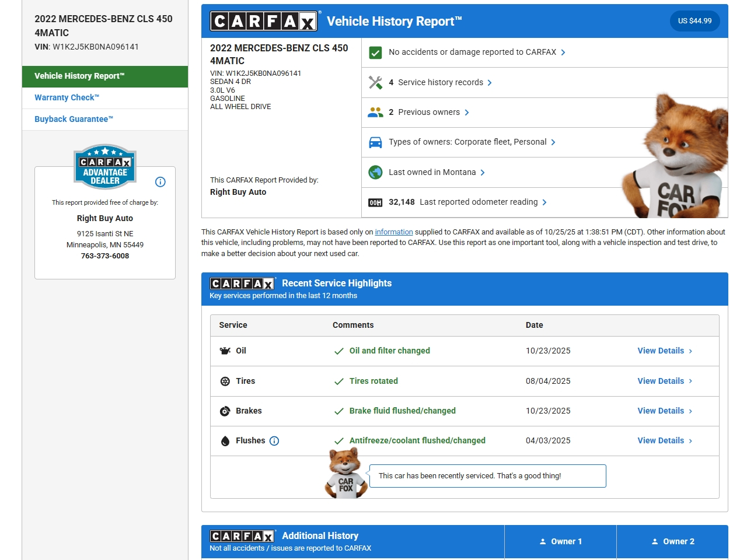The image size is (747, 560).
Task: Click the info icon beside Advantage Dealer badge
Action: [x=160, y=182]
